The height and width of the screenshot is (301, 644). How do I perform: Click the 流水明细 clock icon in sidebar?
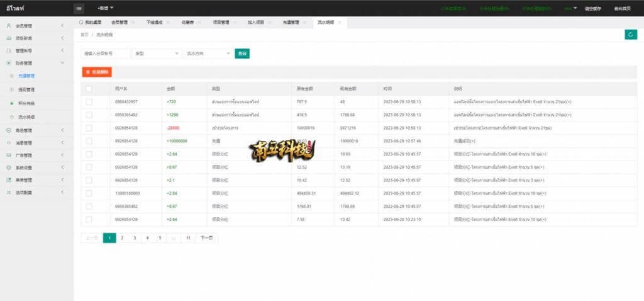tap(11, 117)
